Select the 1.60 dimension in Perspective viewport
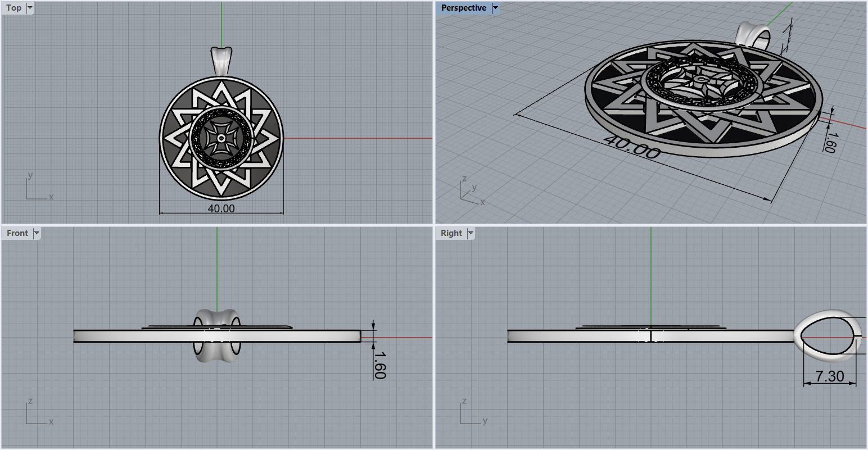Image resolution: width=868 pixels, height=450 pixels. pos(830,142)
